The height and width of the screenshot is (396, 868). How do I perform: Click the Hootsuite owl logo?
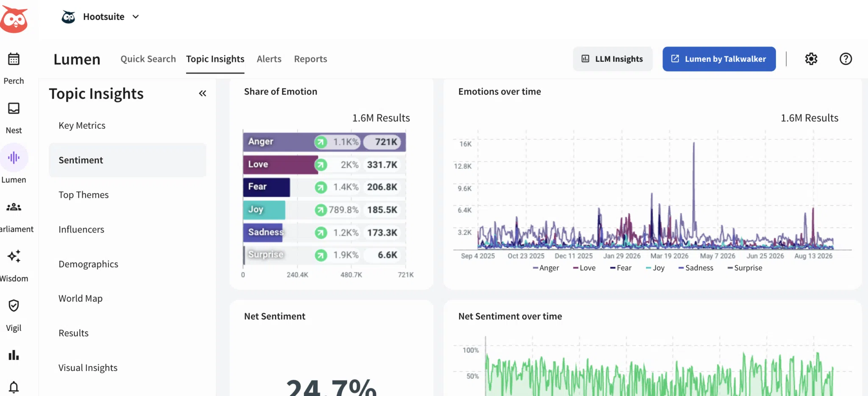(x=14, y=19)
